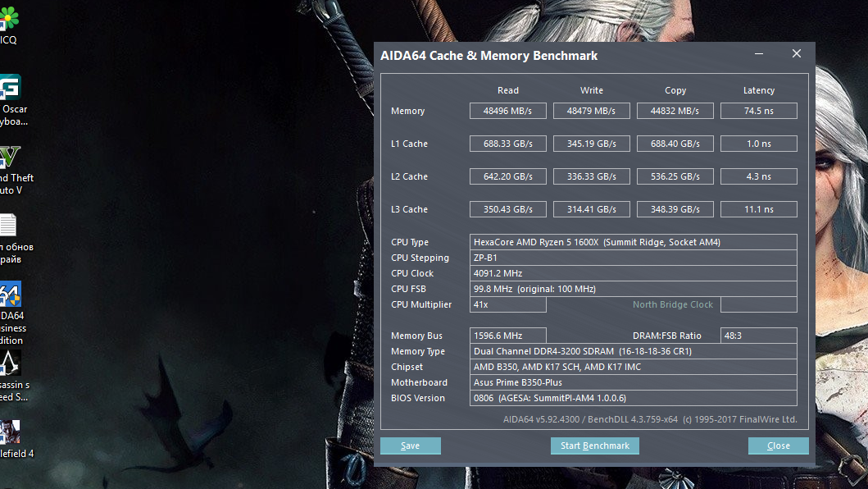Viewport: 868px width, 489px height.
Task: Select L1 Cache Copy 688.40 GB/s
Action: click(675, 144)
